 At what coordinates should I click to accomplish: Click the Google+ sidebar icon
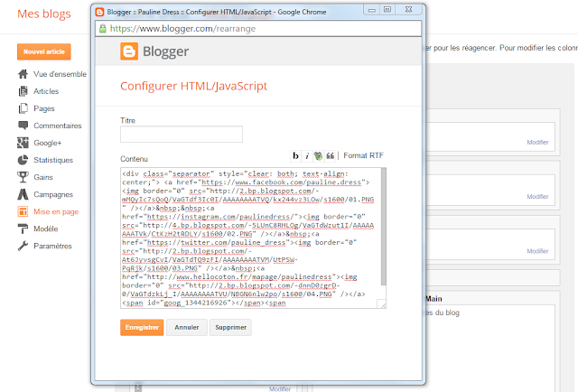point(23,143)
